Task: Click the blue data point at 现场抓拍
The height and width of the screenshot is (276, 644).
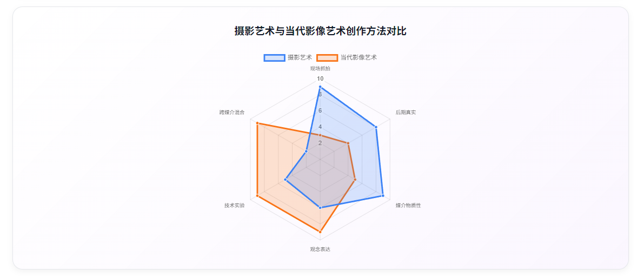Action: coord(320,87)
